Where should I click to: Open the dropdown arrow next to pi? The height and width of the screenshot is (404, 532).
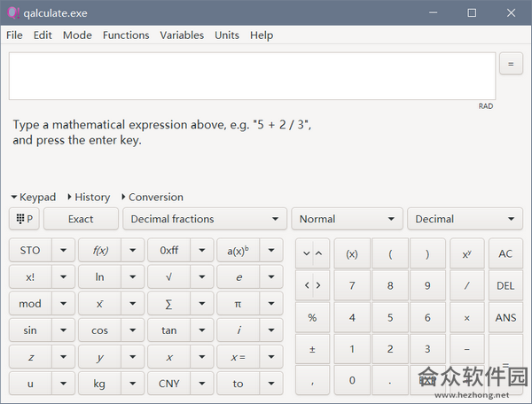tap(271, 303)
